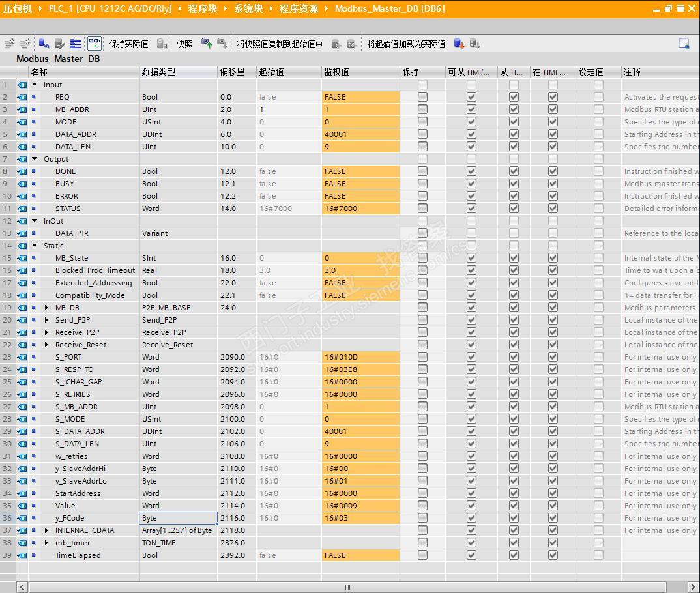Click the 快照 button
700x593 pixels.
[x=184, y=43]
